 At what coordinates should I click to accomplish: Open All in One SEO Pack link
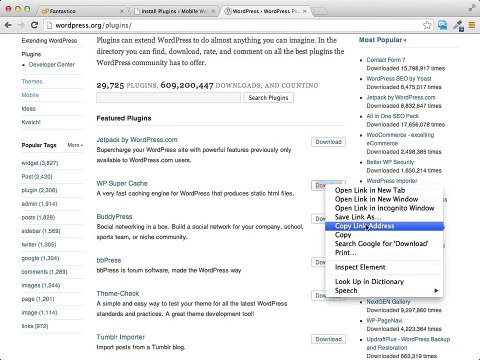pos(392,116)
